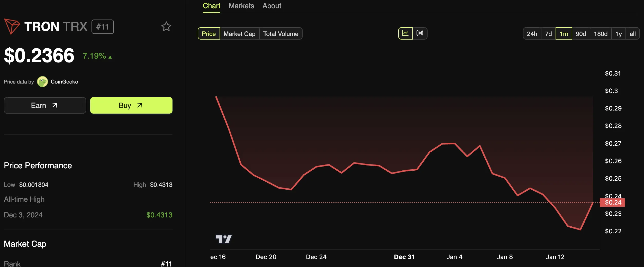The height and width of the screenshot is (267, 644).
Task: Click the Dec 20 date axis label
Action: coord(266,257)
